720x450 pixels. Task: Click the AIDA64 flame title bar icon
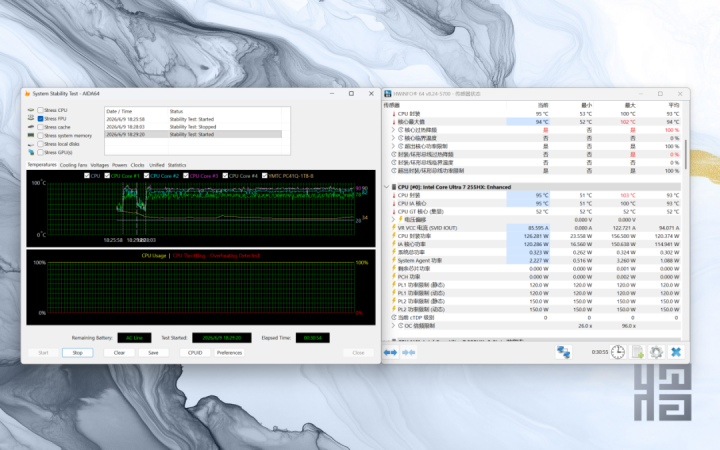[27, 94]
